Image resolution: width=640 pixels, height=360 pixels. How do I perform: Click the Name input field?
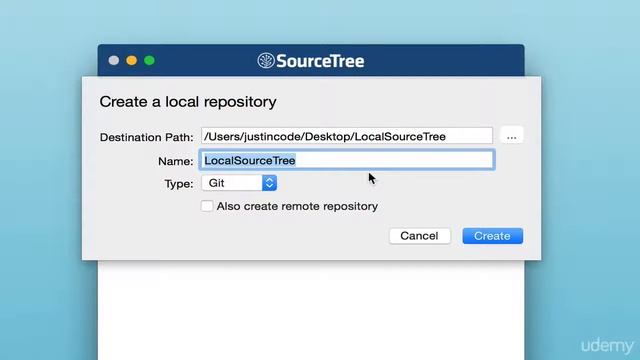point(347,160)
